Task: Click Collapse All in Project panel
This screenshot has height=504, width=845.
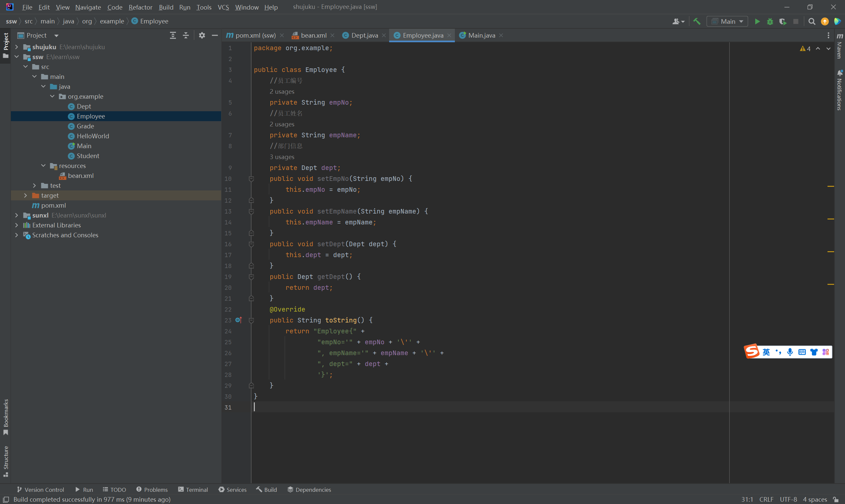Action: 186,35
